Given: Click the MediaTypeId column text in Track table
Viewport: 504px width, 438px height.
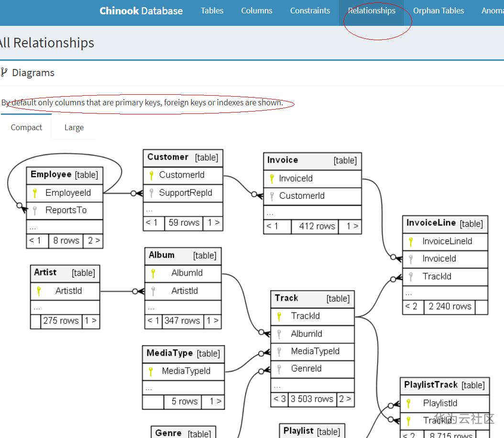Looking at the screenshot, I should coord(315,351).
